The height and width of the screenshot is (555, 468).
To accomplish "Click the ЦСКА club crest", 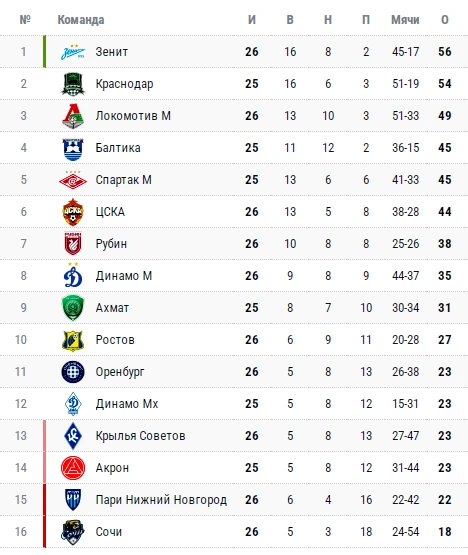I will [73, 212].
